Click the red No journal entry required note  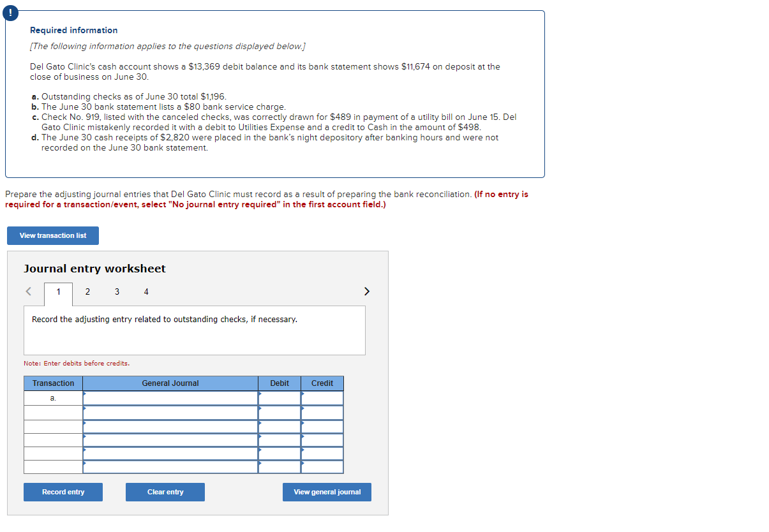pos(267,199)
